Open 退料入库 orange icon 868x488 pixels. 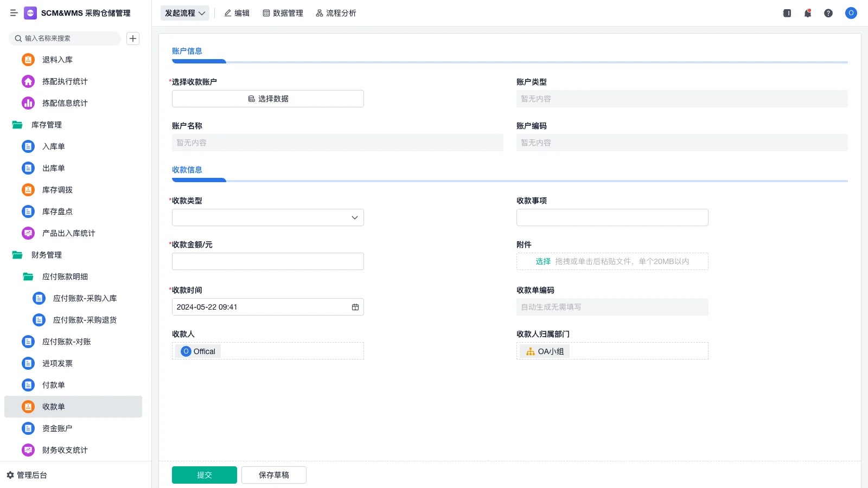(x=28, y=60)
